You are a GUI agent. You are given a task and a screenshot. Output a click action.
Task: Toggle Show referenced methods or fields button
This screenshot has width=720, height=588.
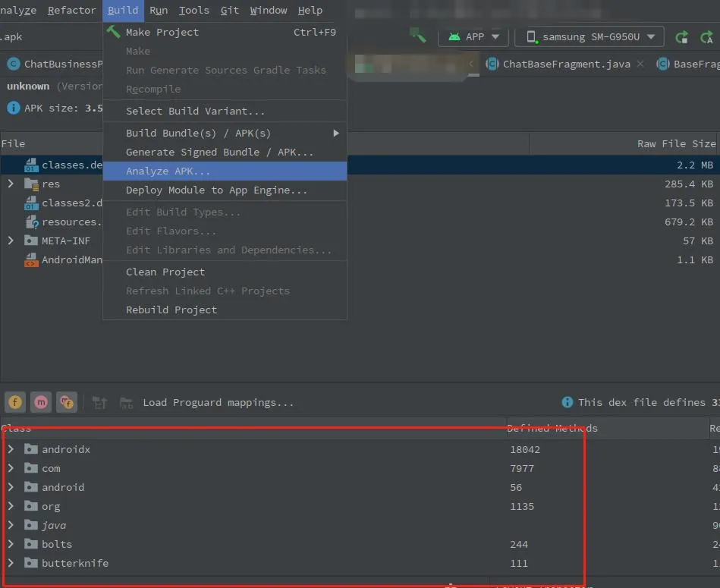pos(67,402)
